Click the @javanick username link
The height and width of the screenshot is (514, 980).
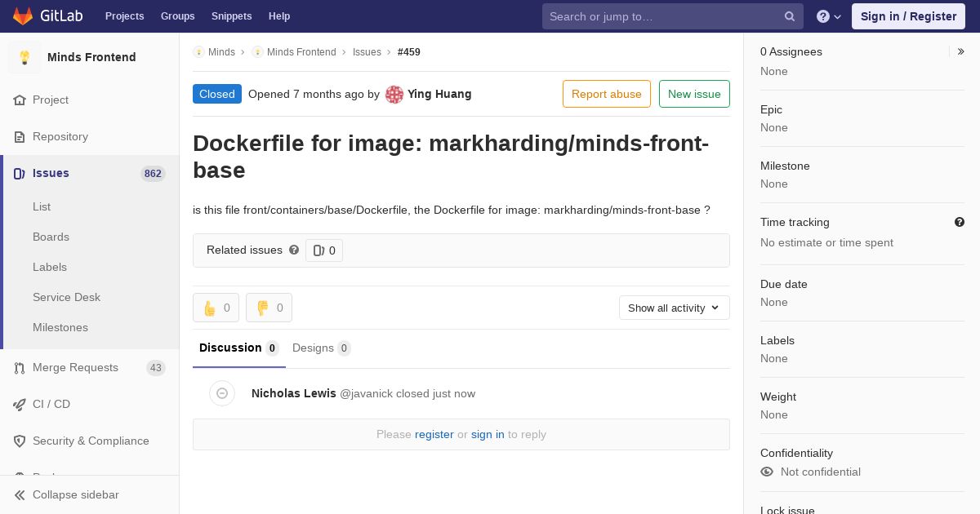(366, 393)
